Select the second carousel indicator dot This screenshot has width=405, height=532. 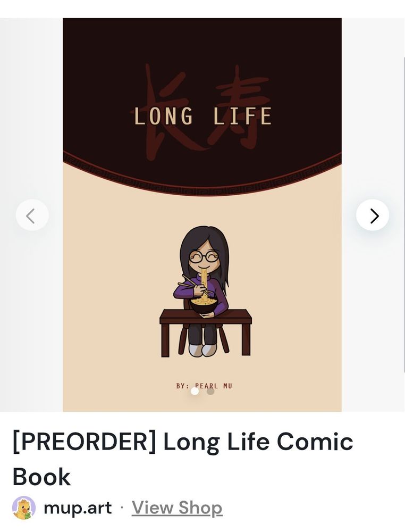210,391
